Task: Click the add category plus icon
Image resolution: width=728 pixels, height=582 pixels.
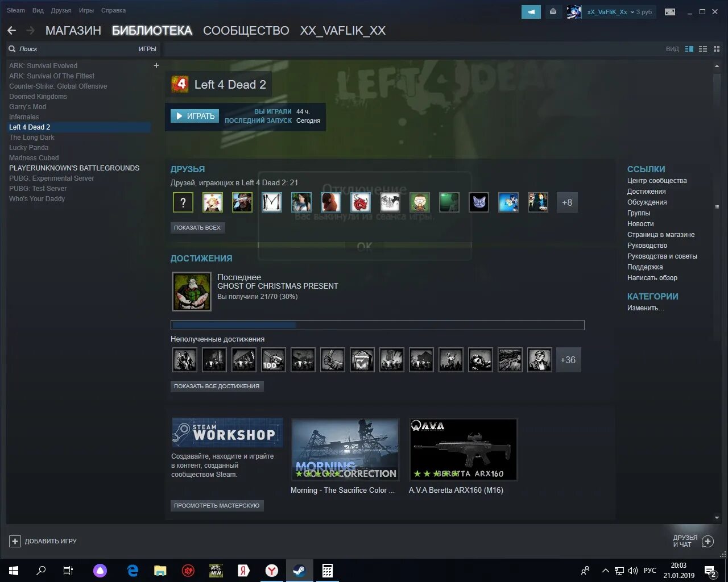Action: pyautogui.click(x=156, y=65)
